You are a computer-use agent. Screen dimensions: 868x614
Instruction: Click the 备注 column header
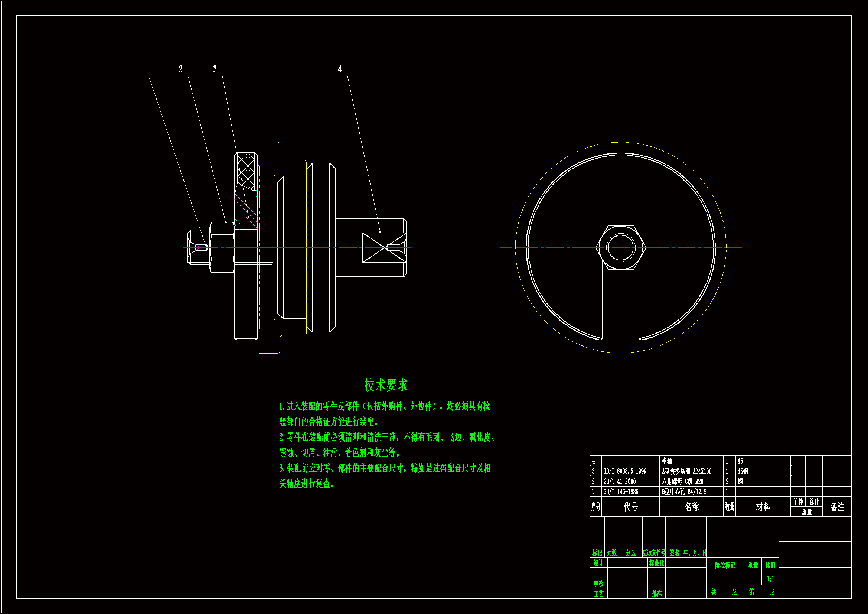[x=837, y=507]
